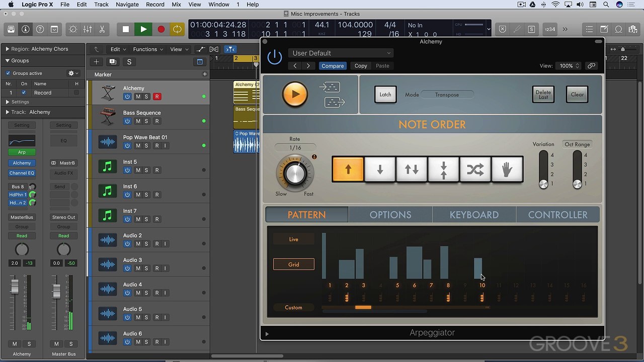Select the Live pattern button
Image resolution: width=644 pixels, height=362 pixels.
pos(294,239)
